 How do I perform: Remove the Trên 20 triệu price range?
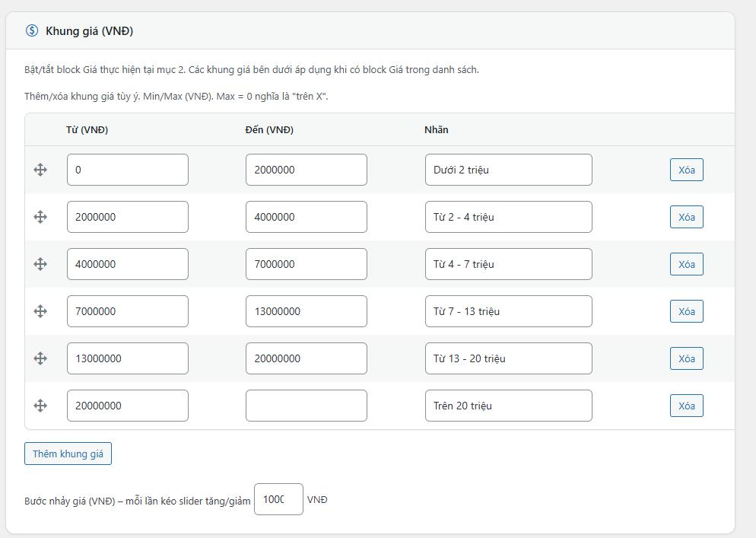click(686, 406)
